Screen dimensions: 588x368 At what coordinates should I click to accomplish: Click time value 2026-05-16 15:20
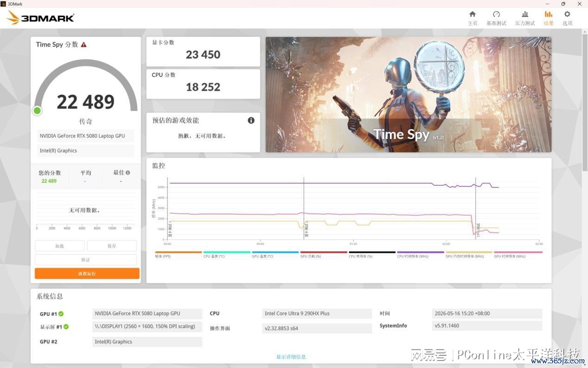point(487,314)
